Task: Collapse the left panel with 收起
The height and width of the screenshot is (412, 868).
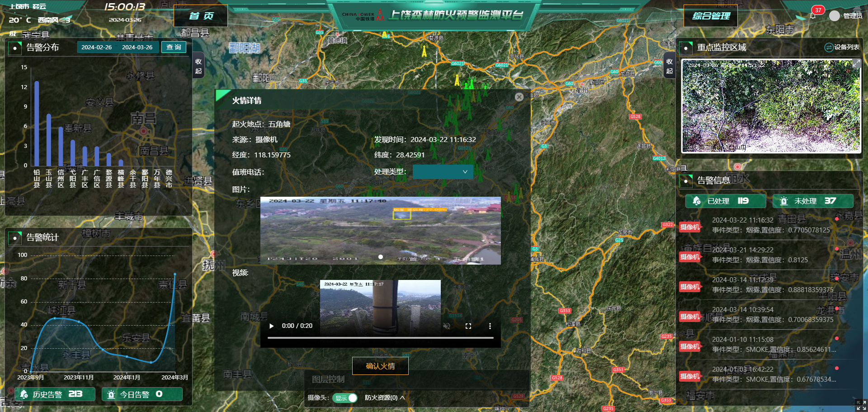Action: click(198, 66)
